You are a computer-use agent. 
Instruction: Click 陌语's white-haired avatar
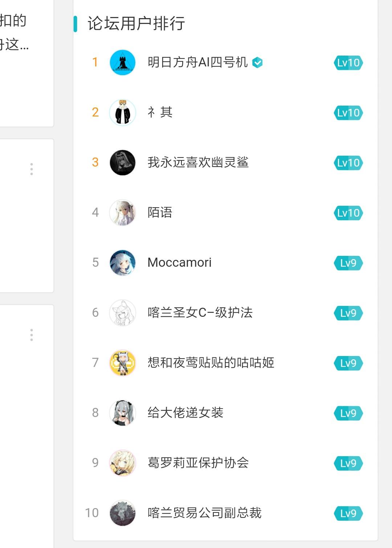tap(123, 213)
